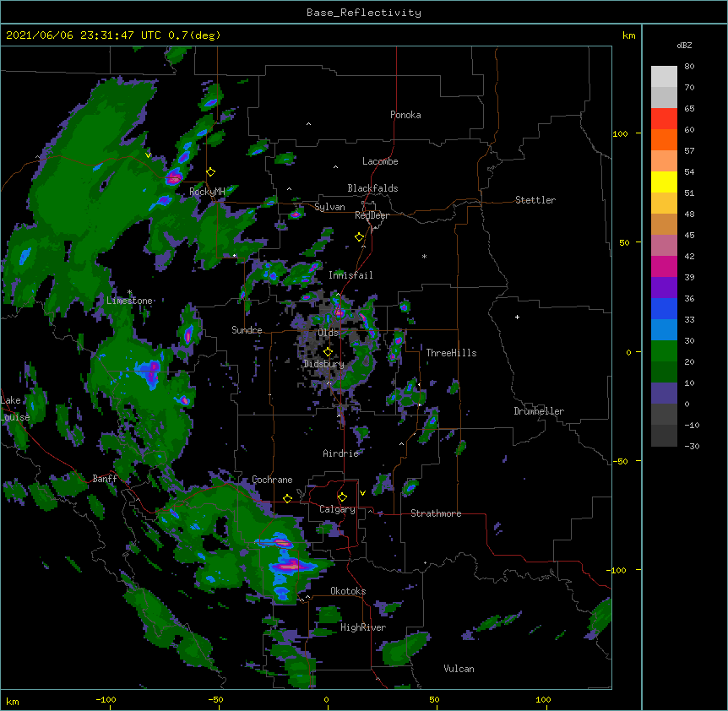
Task: Click the Blackfalds city label
Action: tap(372, 188)
